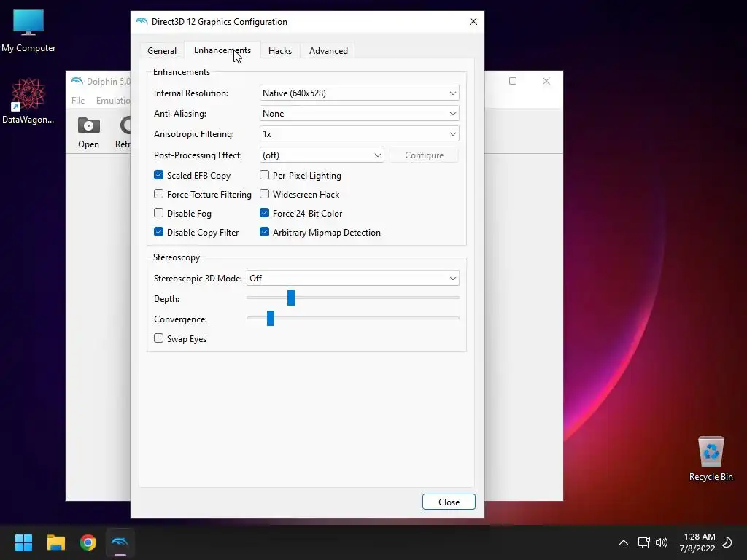This screenshot has width=747, height=560.
Task: Click the Depth slider handle
Action: pyautogui.click(x=291, y=297)
